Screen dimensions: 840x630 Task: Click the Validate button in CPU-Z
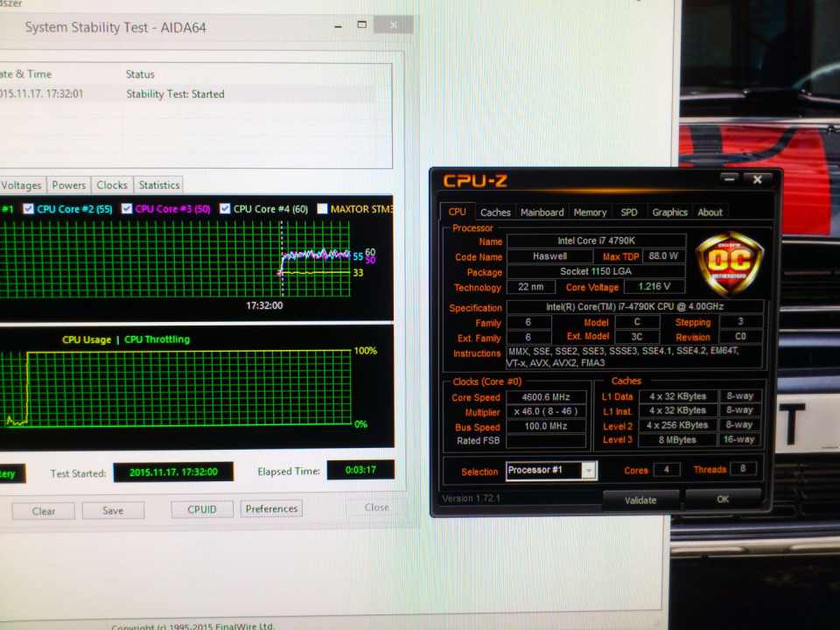coord(640,500)
